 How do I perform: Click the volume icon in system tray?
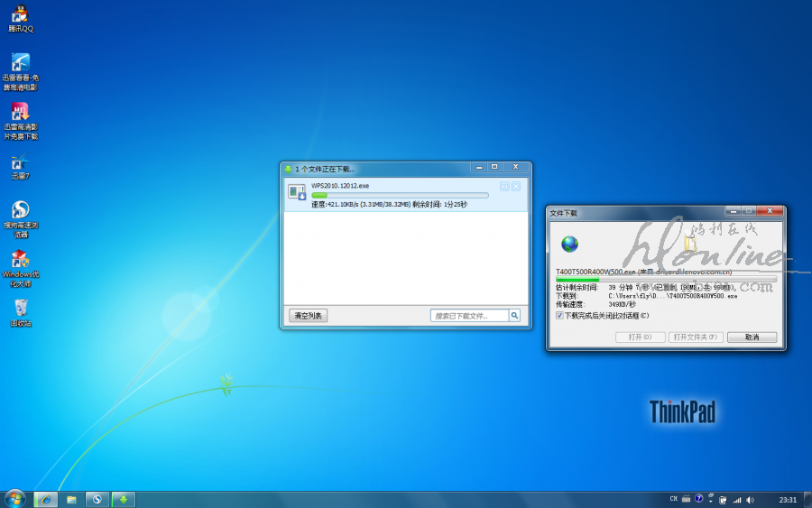750,499
